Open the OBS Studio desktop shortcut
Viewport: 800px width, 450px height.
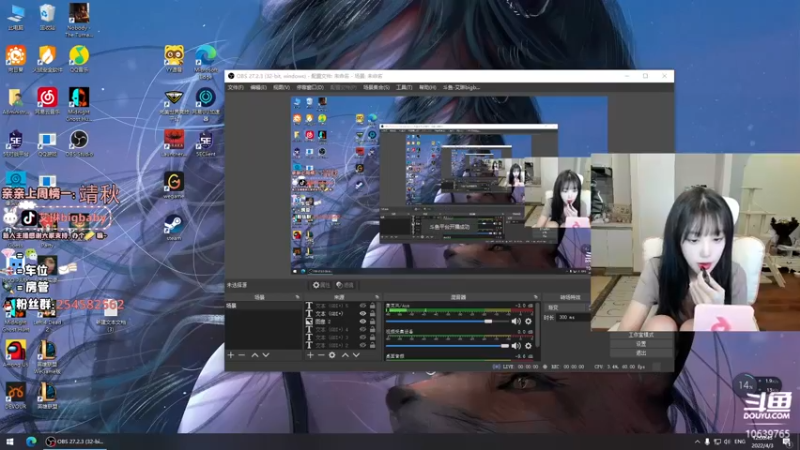click(79, 143)
